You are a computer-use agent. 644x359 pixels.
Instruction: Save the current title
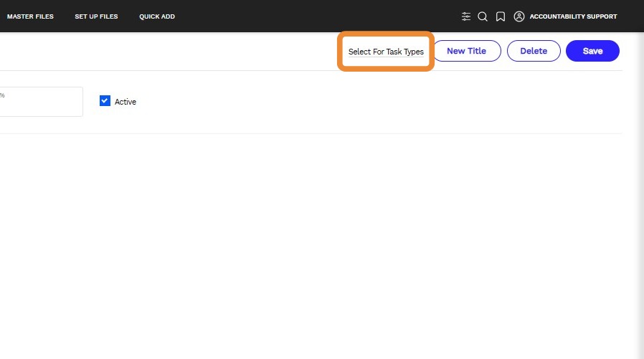pyautogui.click(x=592, y=51)
